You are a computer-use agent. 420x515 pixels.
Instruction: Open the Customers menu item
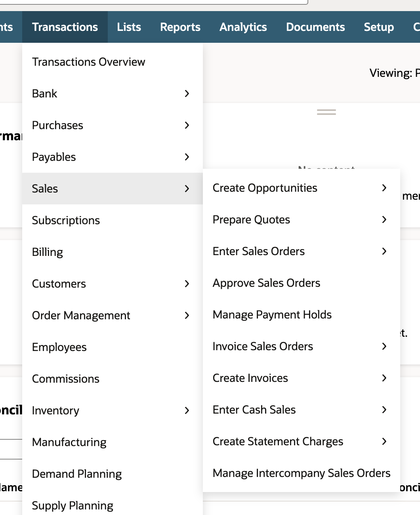click(113, 284)
